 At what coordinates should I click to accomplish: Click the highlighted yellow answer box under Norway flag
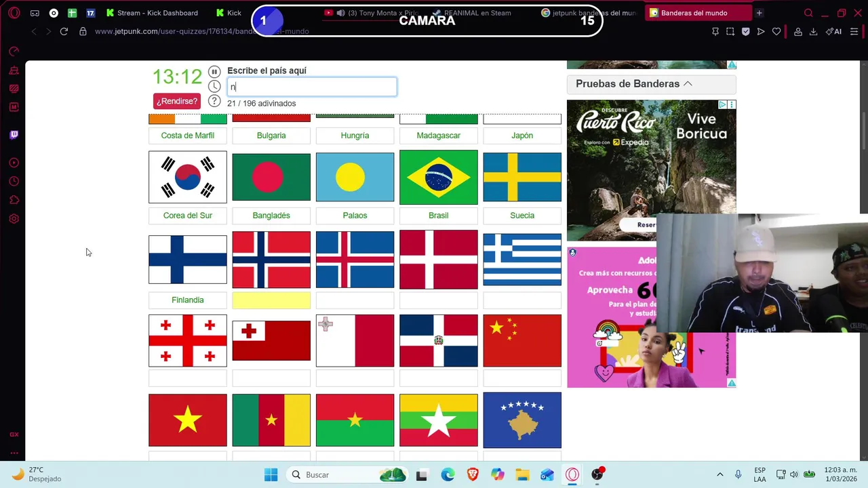click(x=271, y=300)
